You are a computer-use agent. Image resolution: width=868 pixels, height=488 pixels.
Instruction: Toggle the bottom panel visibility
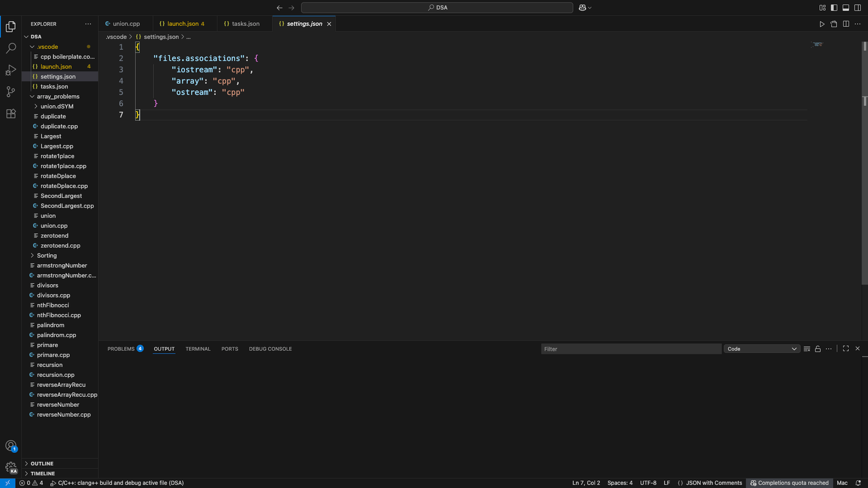[x=845, y=8]
